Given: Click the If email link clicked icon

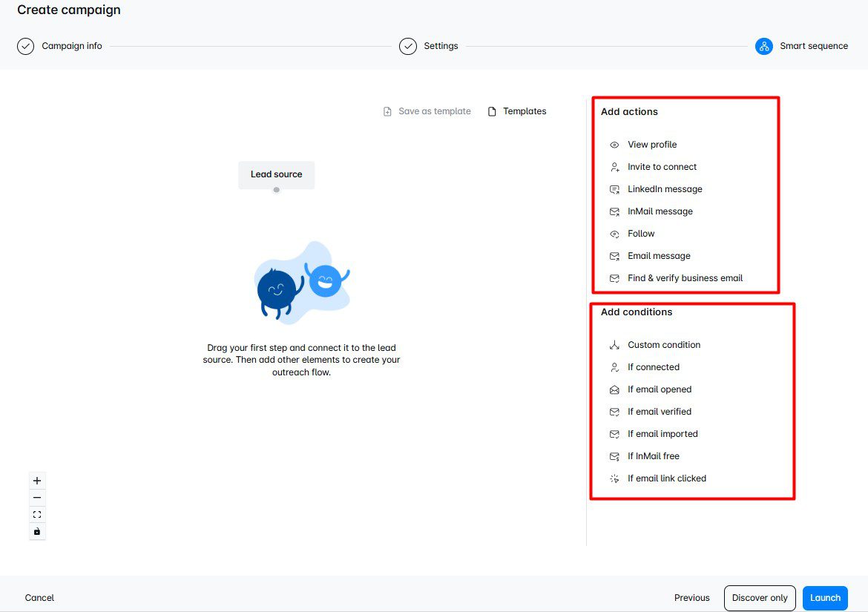Looking at the screenshot, I should [x=614, y=478].
